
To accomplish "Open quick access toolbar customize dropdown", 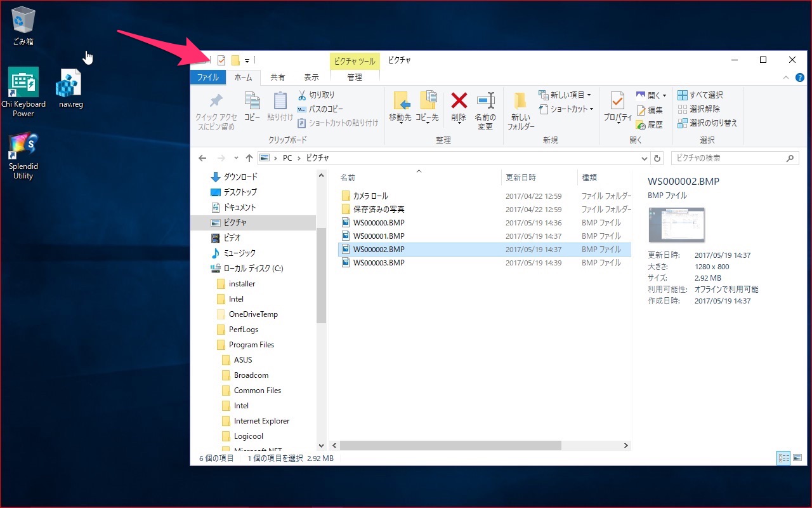I will tap(247, 61).
